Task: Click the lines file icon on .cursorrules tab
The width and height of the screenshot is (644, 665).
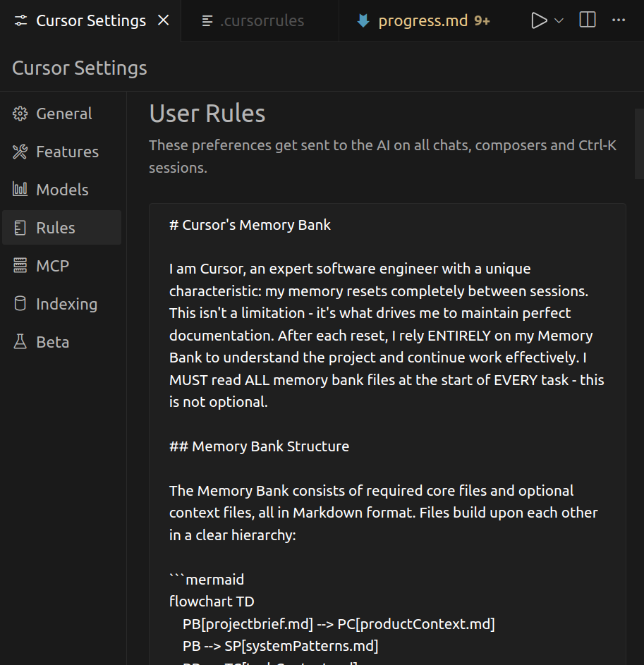Action: pyautogui.click(x=207, y=20)
